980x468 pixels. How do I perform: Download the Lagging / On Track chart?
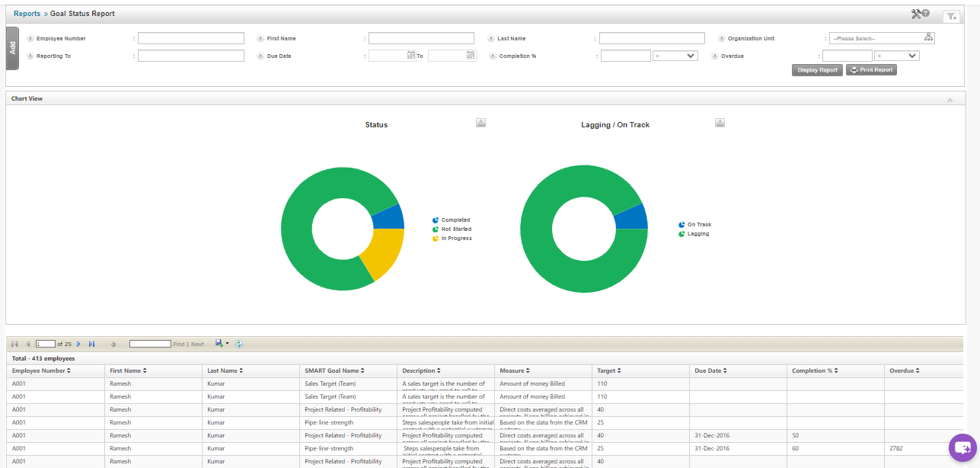point(720,123)
